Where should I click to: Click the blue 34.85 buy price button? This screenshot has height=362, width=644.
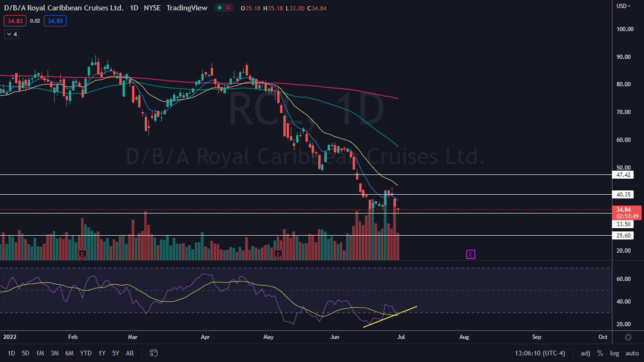click(x=55, y=21)
